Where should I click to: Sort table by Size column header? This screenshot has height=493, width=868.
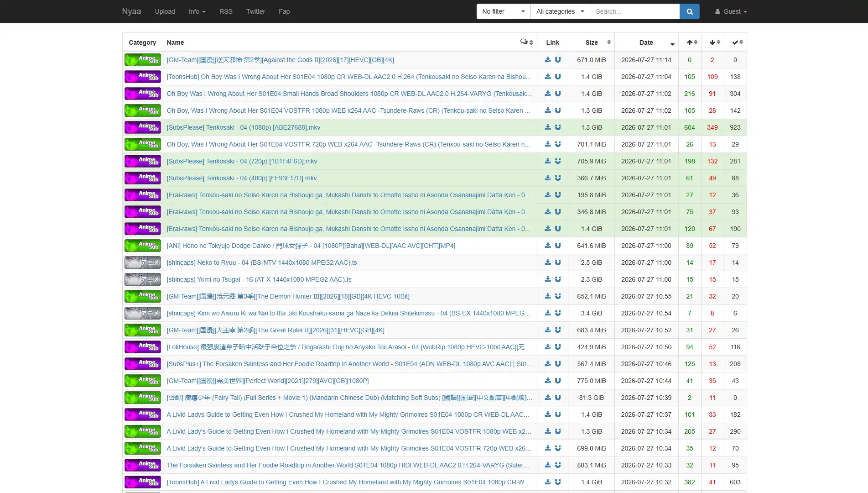[592, 42]
